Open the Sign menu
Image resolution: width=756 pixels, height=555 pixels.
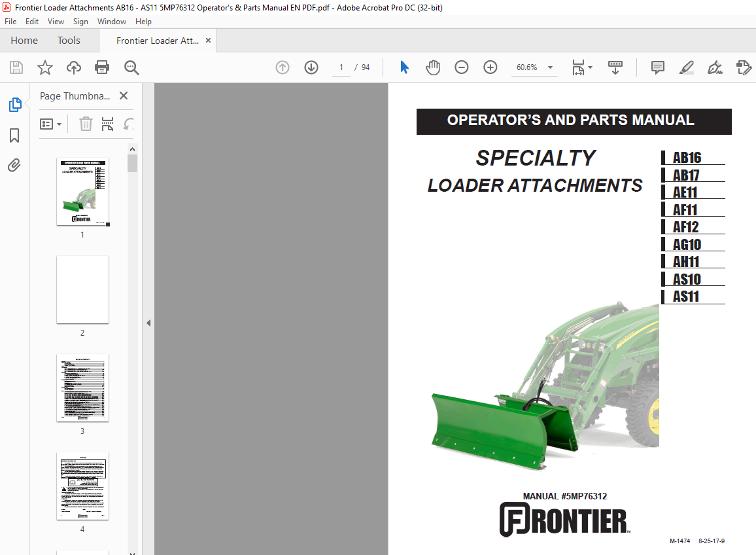[x=80, y=21]
